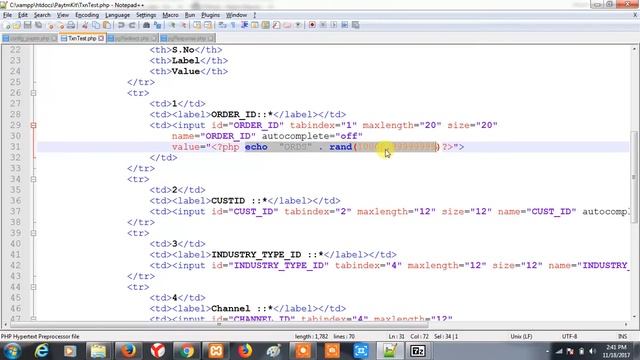Open the Search menu
Viewport: 640px width, 360px height.
point(42,15)
